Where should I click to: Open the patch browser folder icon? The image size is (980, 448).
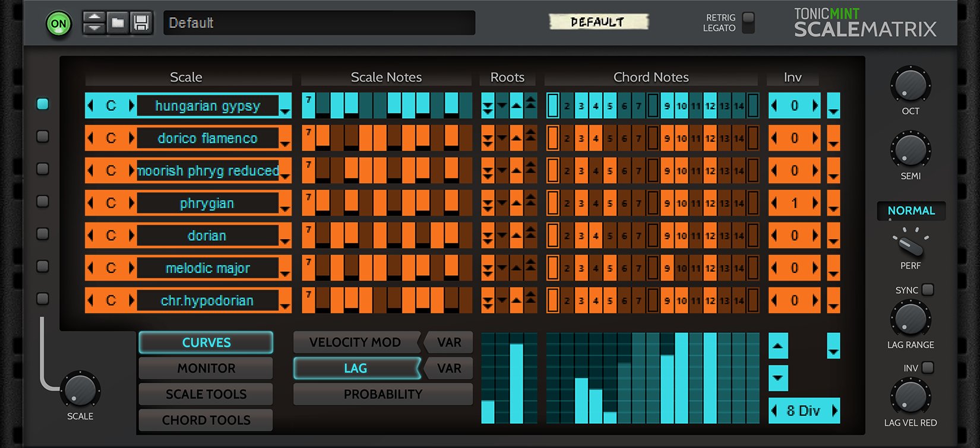[x=118, y=23]
